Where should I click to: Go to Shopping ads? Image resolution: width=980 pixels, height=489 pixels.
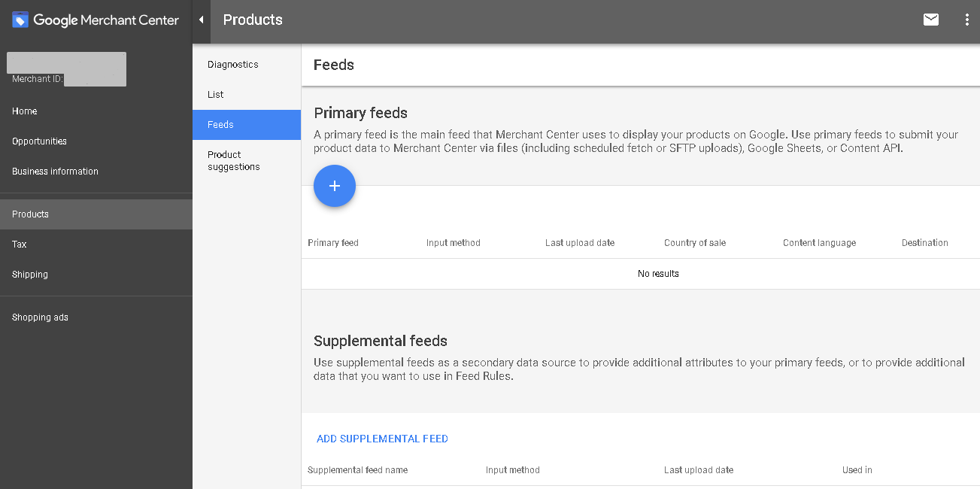tap(40, 317)
